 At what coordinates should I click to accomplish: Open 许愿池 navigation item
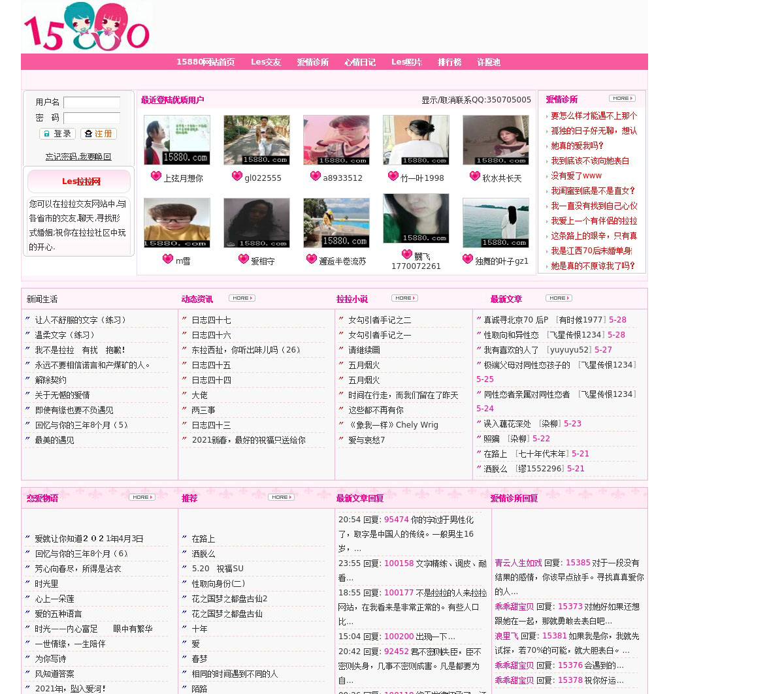point(488,62)
